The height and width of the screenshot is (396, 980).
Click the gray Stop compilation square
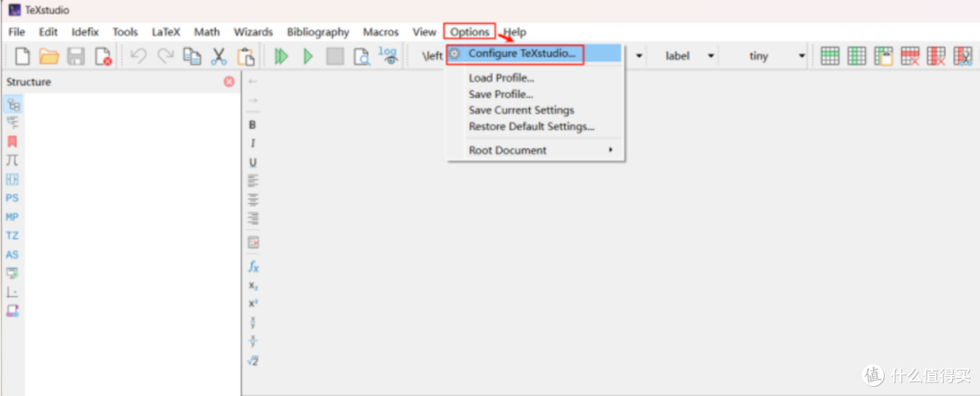click(335, 56)
